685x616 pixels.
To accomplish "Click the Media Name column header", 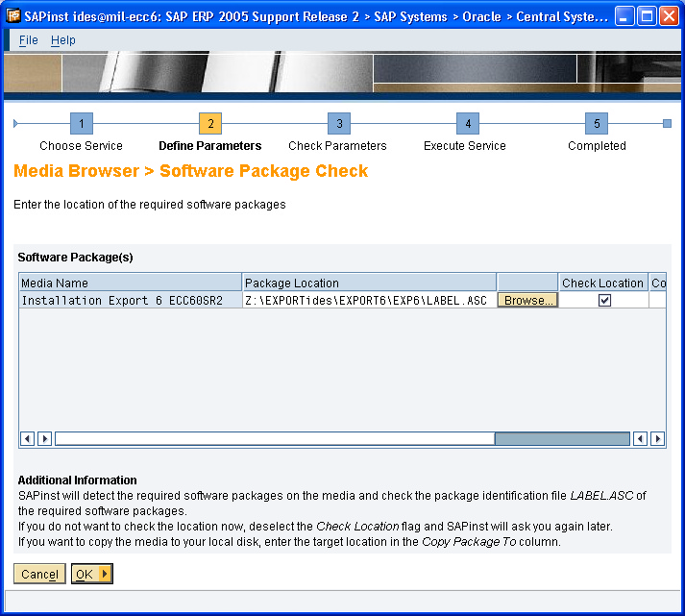I will pos(131,283).
